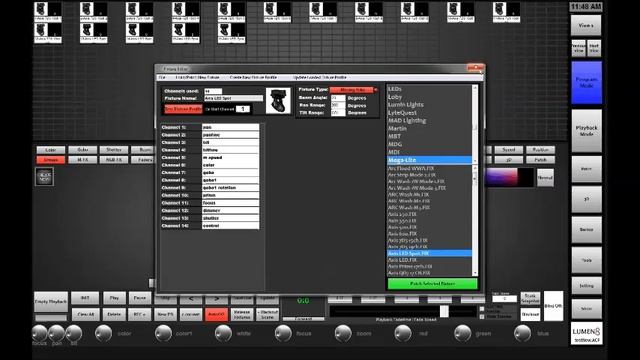Screen dimensions: 640x360
Task: Select MAD Lighting in the manufacturer list
Action: [429, 120]
